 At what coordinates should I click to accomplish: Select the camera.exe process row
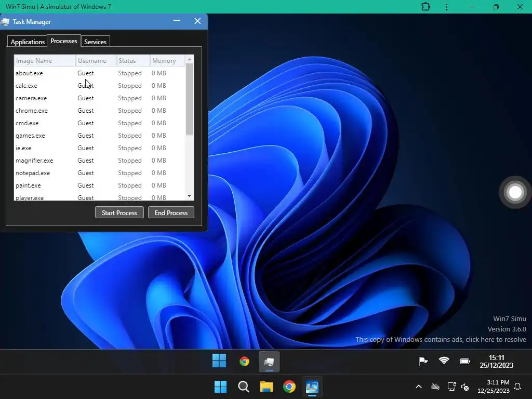100,98
